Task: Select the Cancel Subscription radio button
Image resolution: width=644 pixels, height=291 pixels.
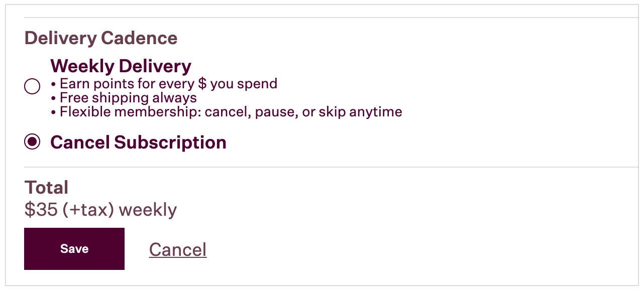Action: point(32,142)
